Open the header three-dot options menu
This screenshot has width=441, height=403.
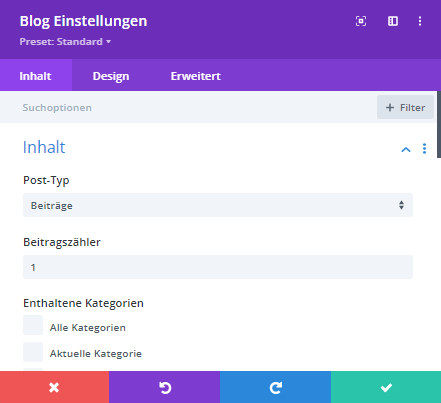click(x=420, y=21)
